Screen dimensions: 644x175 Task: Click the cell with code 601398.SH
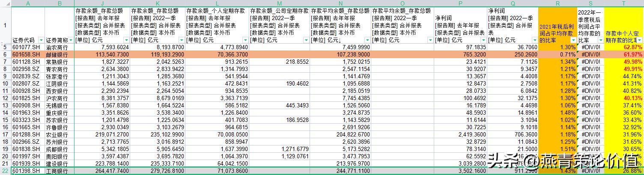[x=28, y=171]
